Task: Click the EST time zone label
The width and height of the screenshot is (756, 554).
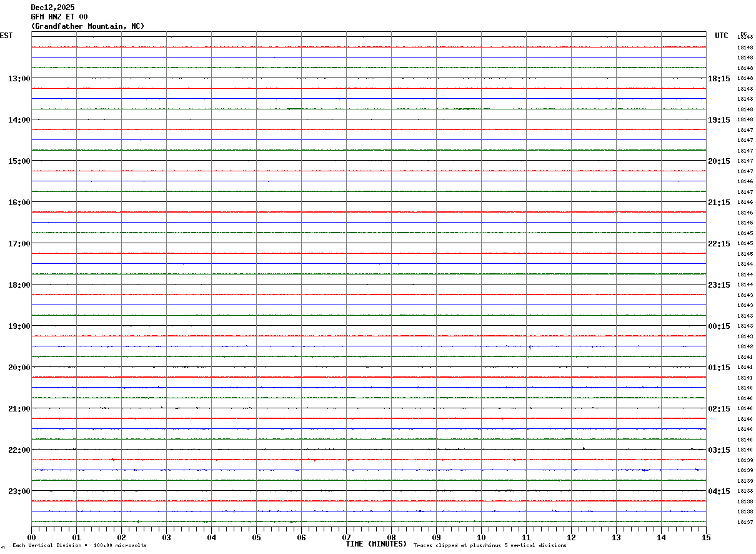Action: click(x=6, y=36)
